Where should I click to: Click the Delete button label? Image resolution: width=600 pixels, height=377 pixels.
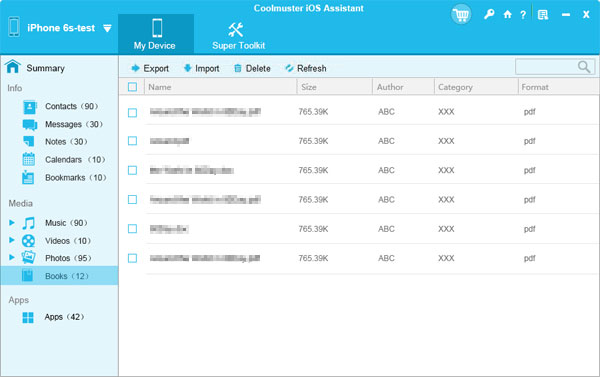point(258,69)
